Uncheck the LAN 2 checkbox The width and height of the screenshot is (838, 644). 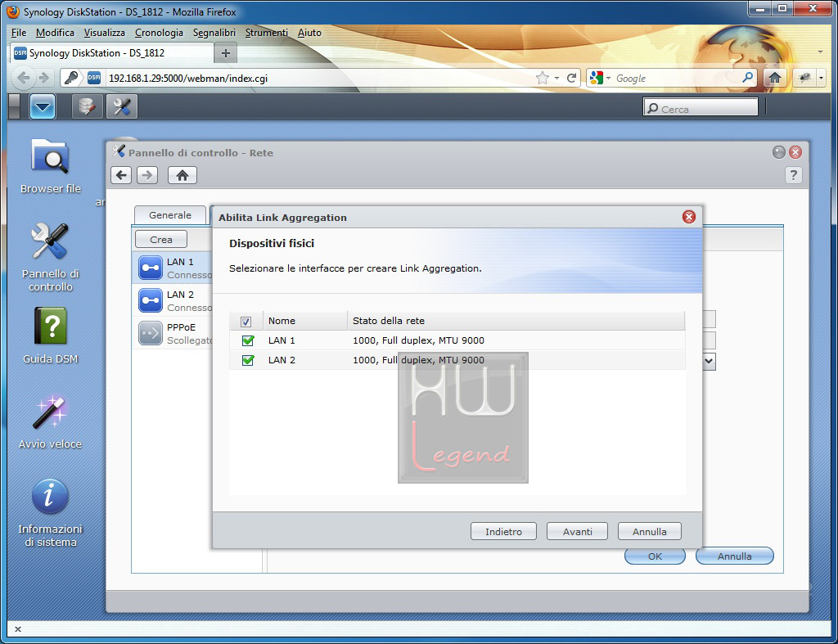248,360
